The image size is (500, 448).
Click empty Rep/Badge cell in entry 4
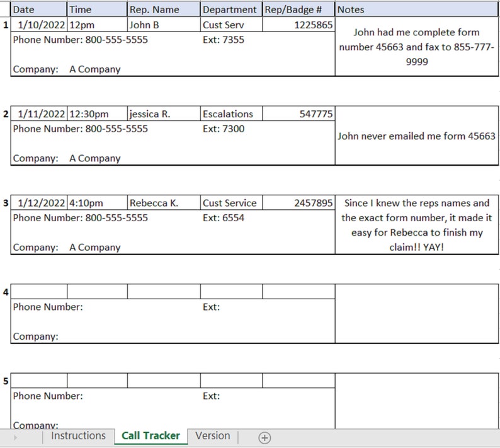coord(298,292)
